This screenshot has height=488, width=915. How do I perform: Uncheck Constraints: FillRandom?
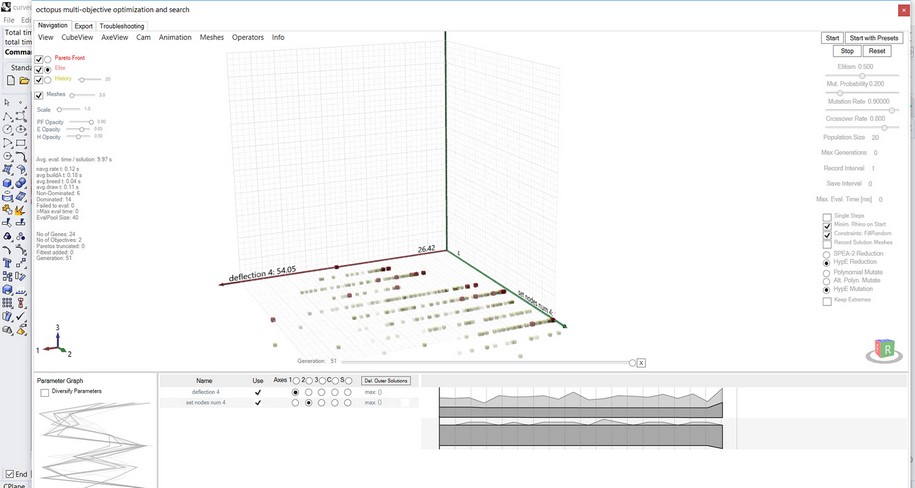click(x=827, y=235)
